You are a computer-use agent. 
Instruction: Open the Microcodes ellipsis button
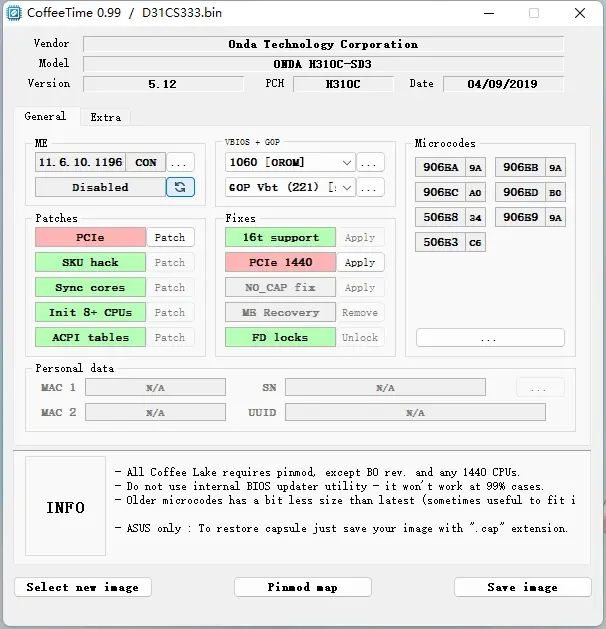490,337
